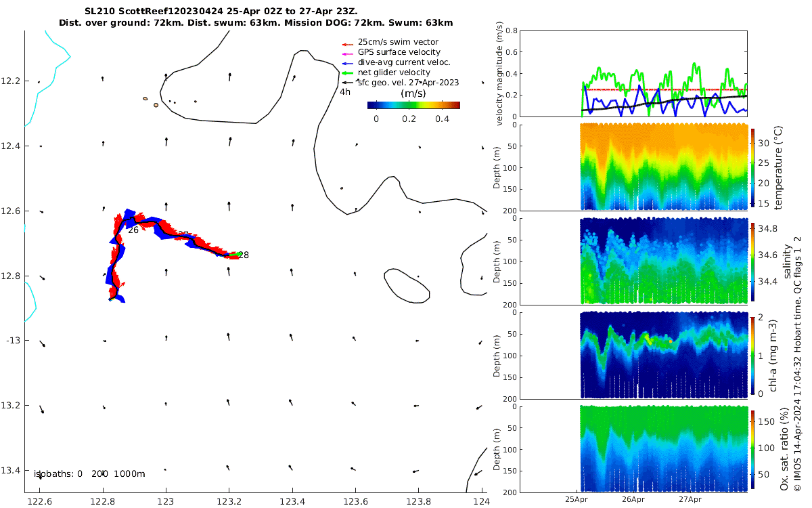Screen dimensions: 812x508
Task: Click the '34.8' tick on the salinity colorbar
Action: (767, 228)
